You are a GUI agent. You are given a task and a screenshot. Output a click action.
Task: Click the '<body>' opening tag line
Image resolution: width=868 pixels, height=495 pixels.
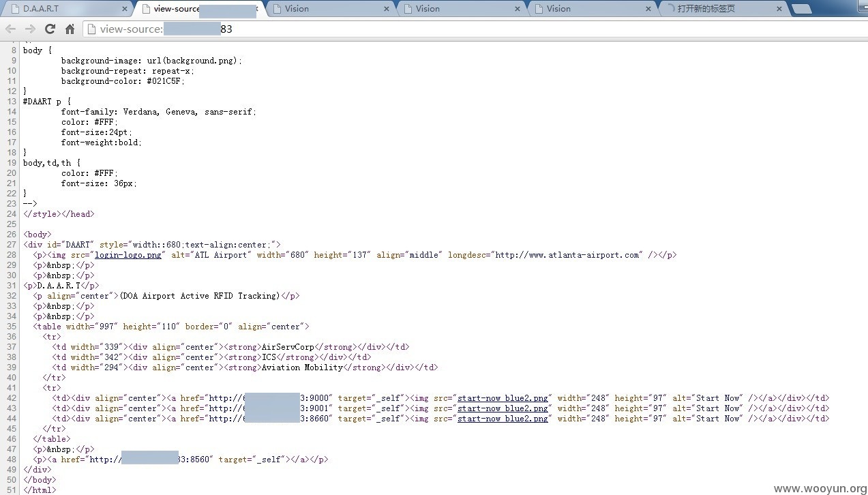pyautogui.click(x=38, y=235)
